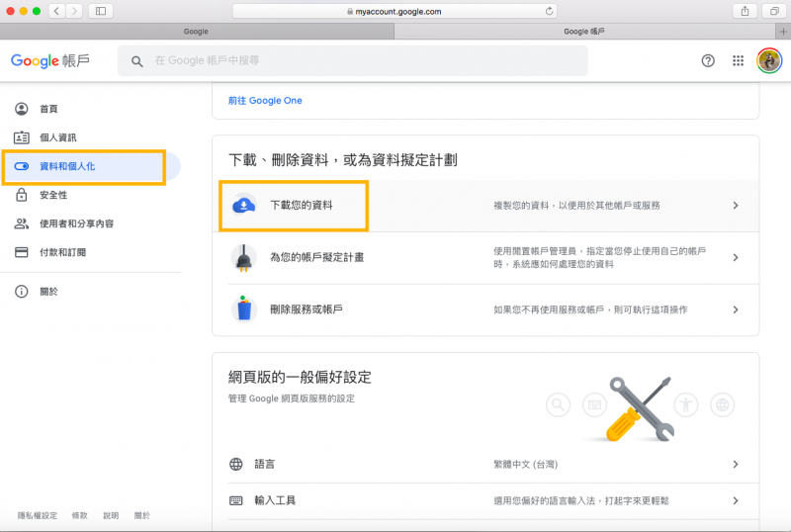791x532 pixels.
Task: Expand 刪除服務或帳戶 row chevron
Action: click(736, 310)
